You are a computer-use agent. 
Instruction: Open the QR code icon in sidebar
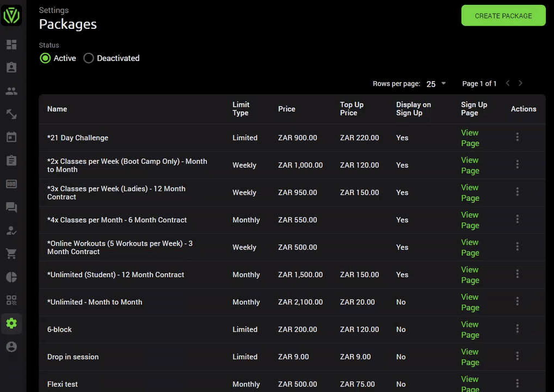(x=11, y=300)
